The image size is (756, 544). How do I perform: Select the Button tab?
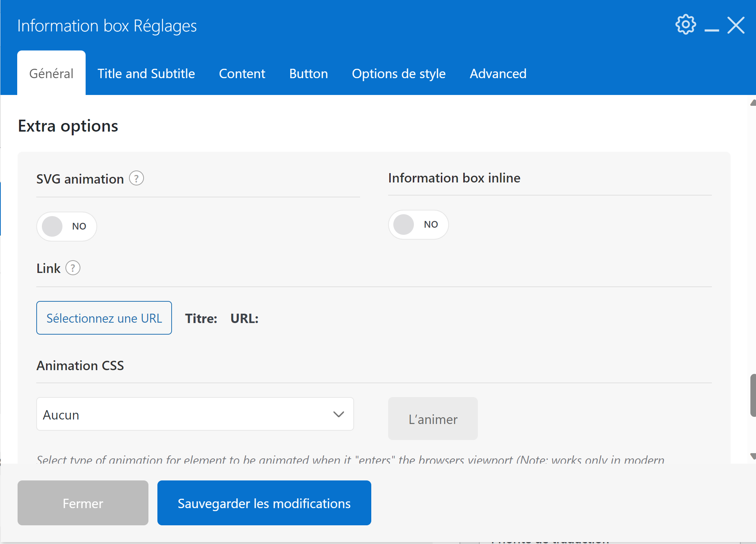coord(308,73)
